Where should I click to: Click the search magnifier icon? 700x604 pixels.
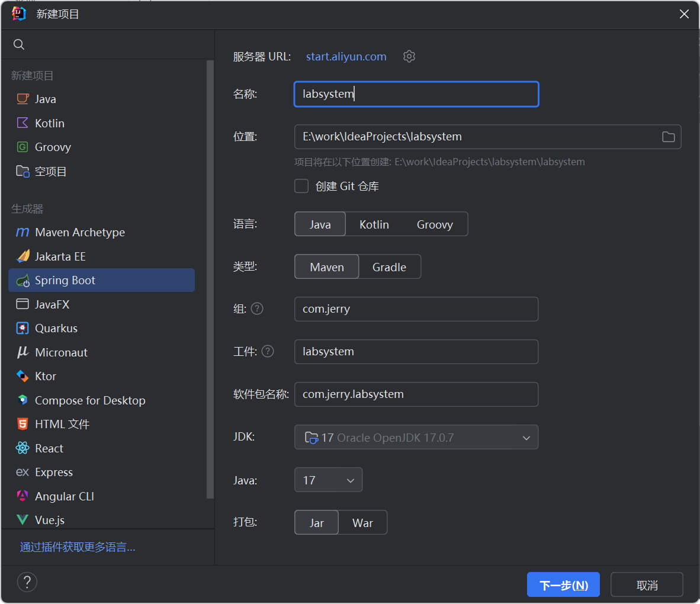pyautogui.click(x=19, y=44)
